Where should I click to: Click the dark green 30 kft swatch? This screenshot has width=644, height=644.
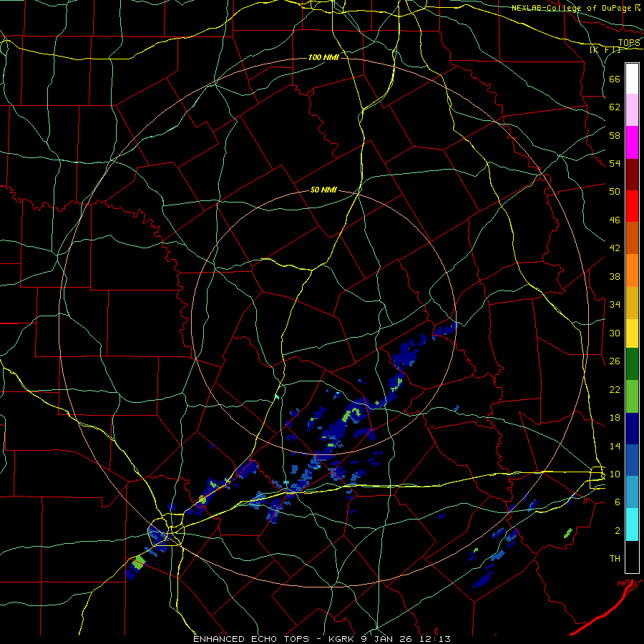click(632, 364)
